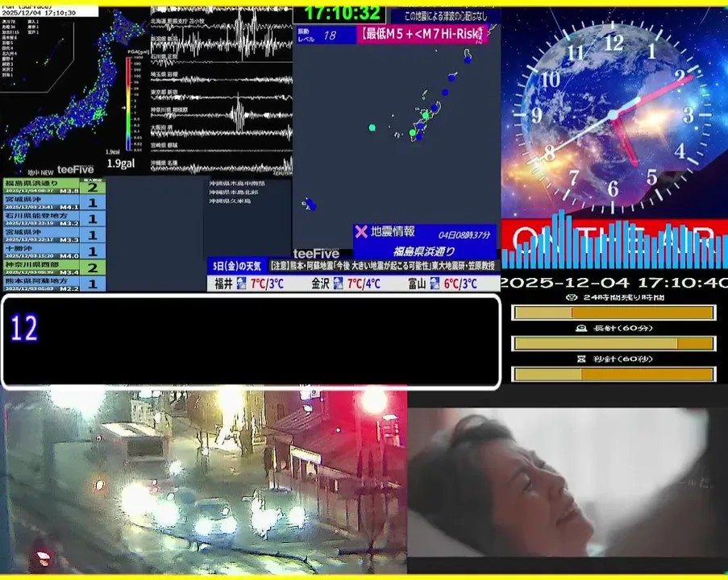Click the 長針(60分) progress bar
Image resolution: width=728 pixels, height=580 pixels.
coord(614,343)
